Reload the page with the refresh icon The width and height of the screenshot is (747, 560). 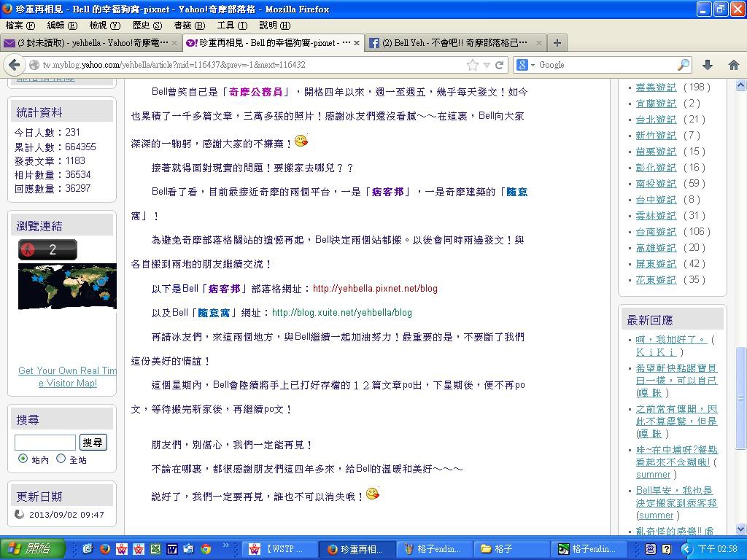click(x=499, y=65)
